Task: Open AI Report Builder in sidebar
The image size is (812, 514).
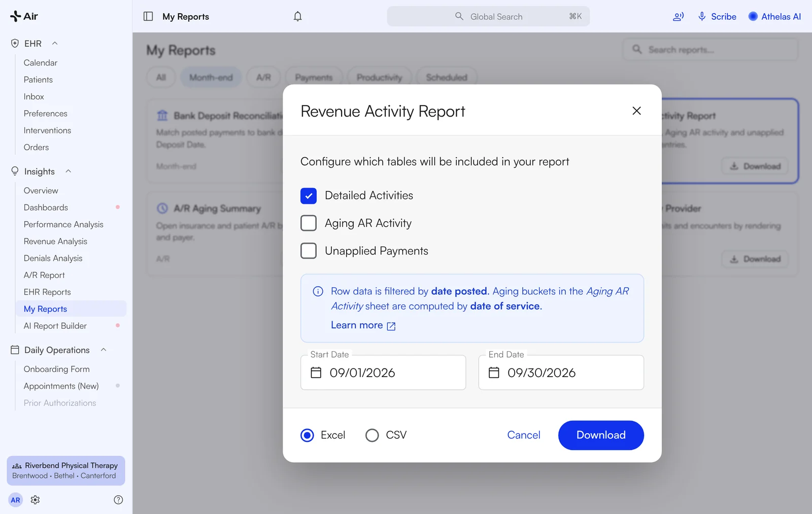Action: [x=55, y=326]
